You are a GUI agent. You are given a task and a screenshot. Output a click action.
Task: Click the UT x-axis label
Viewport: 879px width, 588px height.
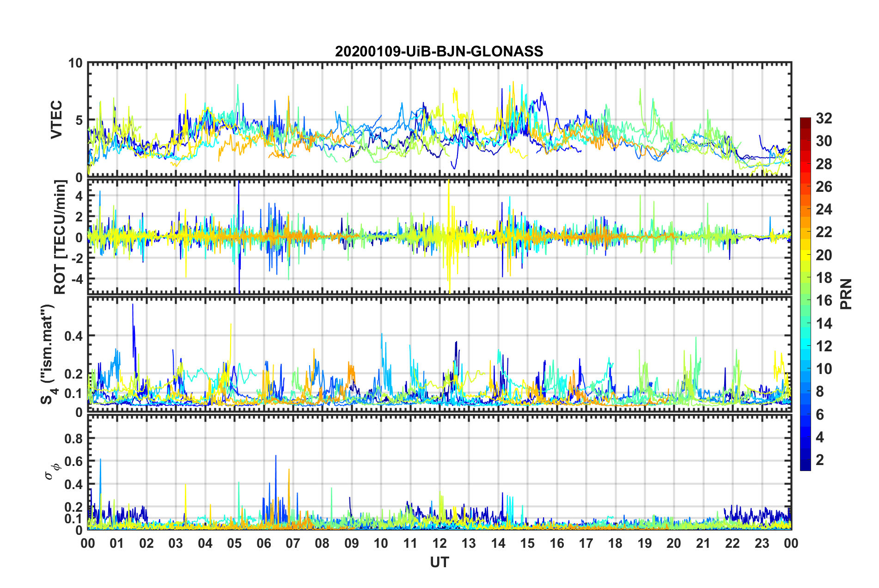coord(439,562)
